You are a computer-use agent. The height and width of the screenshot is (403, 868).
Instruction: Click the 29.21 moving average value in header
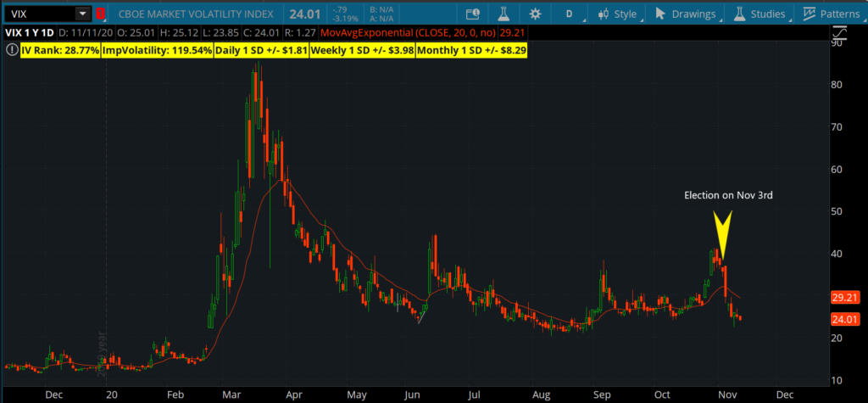pos(511,33)
